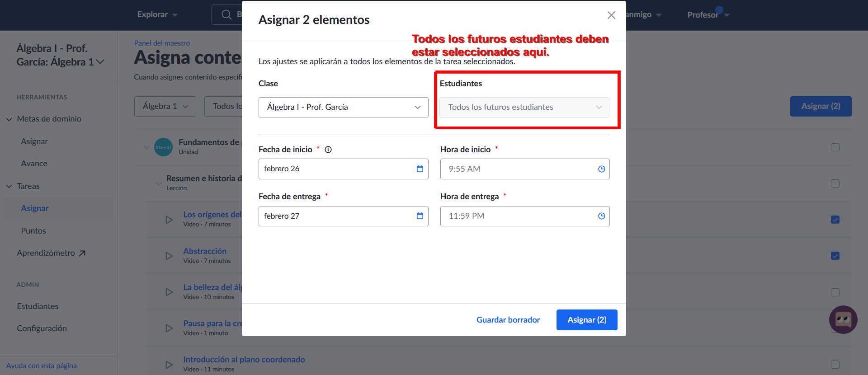Click the Fecha de entrega date field
The width and height of the screenshot is (868, 375).
coord(343,216)
